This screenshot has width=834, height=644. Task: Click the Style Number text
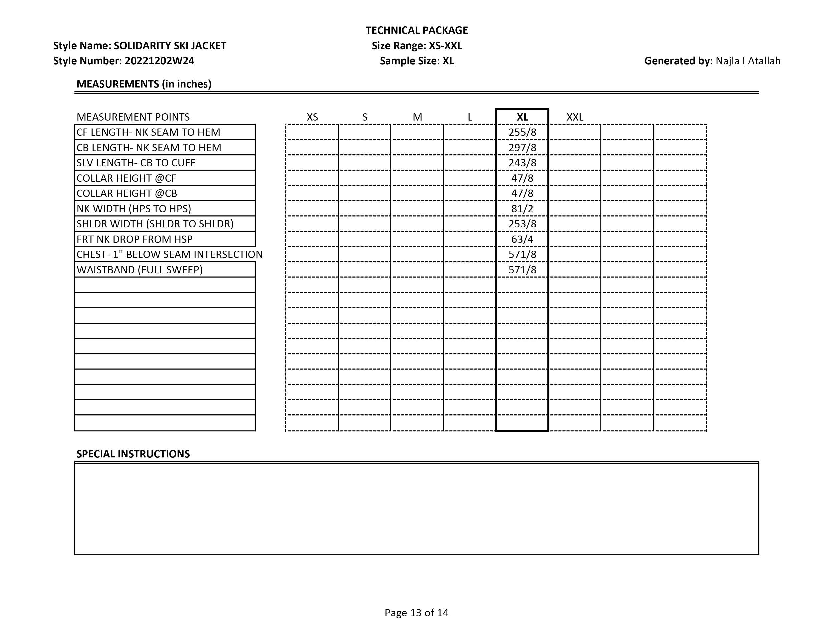pyautogui.click(x=124, y=61)
